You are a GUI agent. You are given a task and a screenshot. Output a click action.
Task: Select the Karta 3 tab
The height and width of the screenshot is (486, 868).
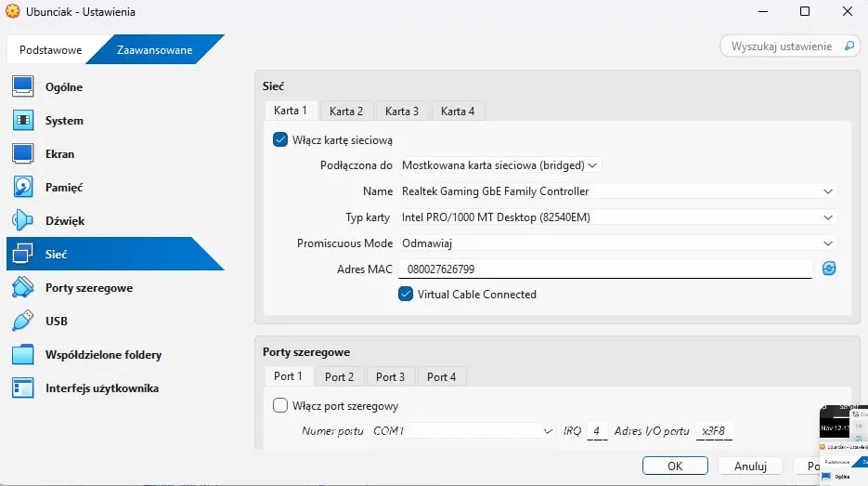click(x=402, y=111)
